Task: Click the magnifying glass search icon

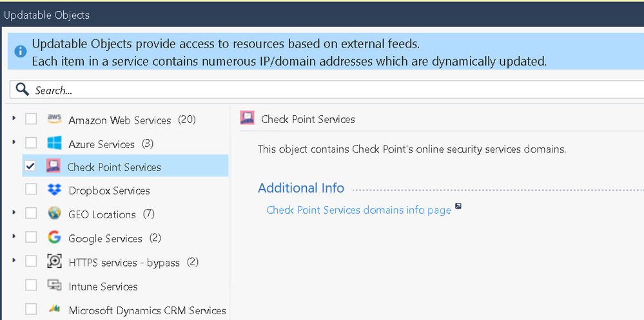Action: [x=22, y=89]
